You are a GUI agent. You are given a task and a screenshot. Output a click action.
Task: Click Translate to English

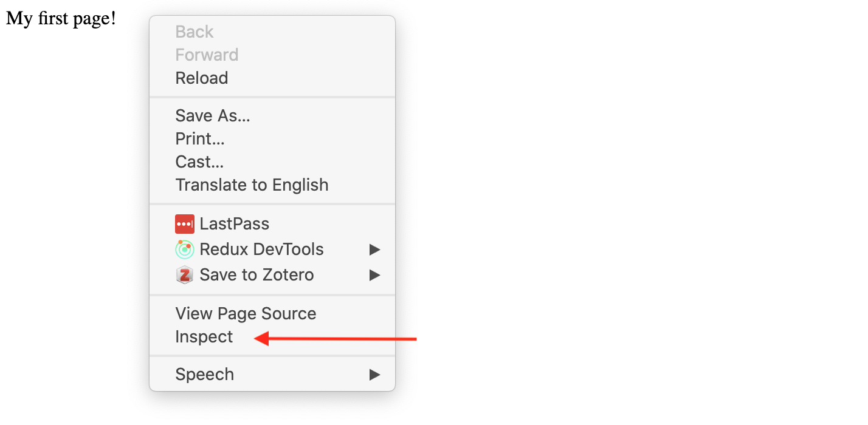click(x=252, y=185)
